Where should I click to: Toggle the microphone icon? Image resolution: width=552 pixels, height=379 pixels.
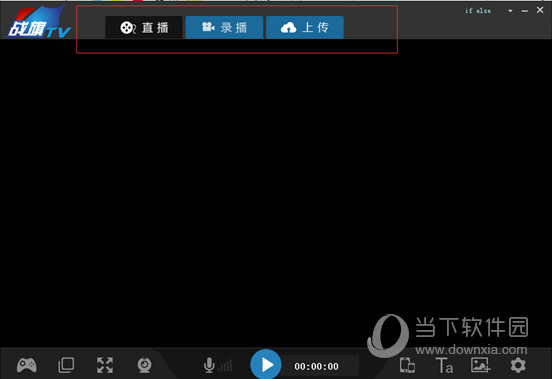(209, 365)
